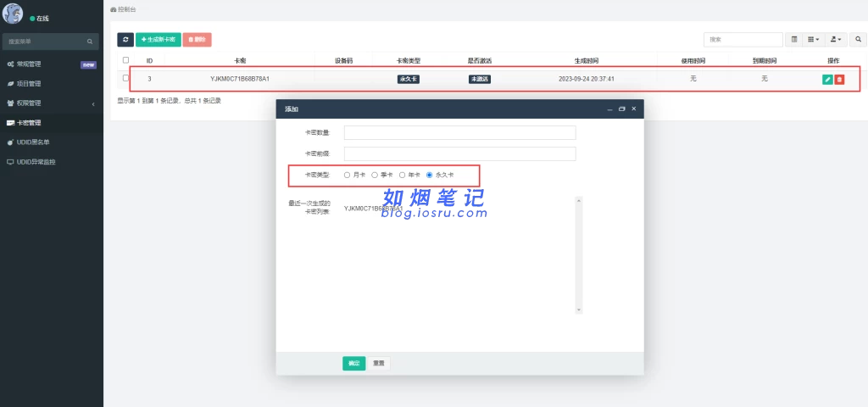Expand the 权限管理 sidebar menu

pos(52,103)
